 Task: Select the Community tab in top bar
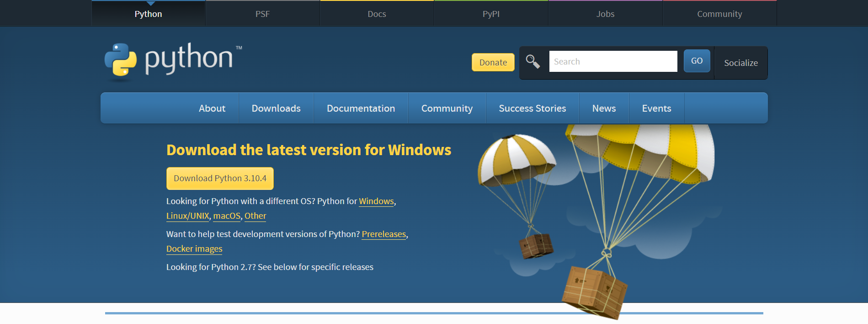[720, 14]
